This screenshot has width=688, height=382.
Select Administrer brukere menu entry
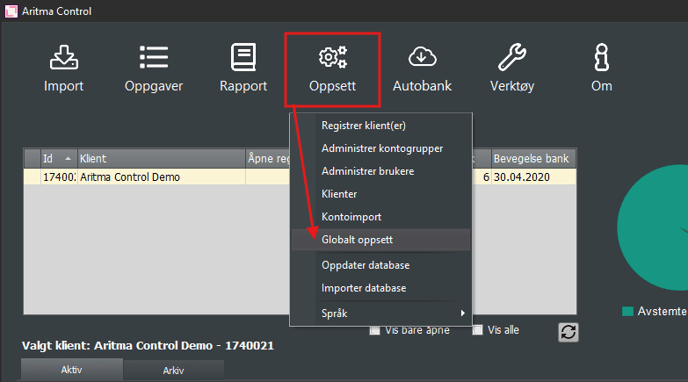coord(381,171)
